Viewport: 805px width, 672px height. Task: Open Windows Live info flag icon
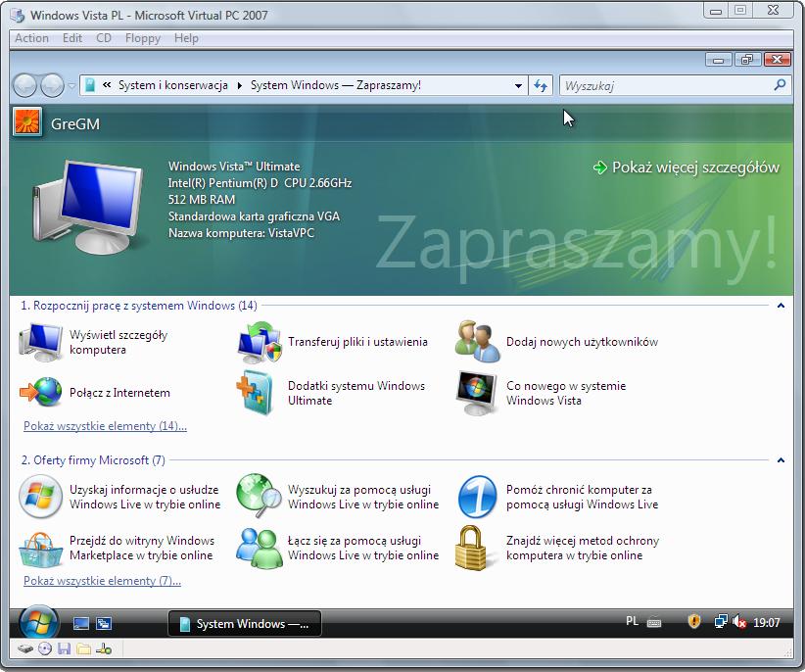[40, 497]
